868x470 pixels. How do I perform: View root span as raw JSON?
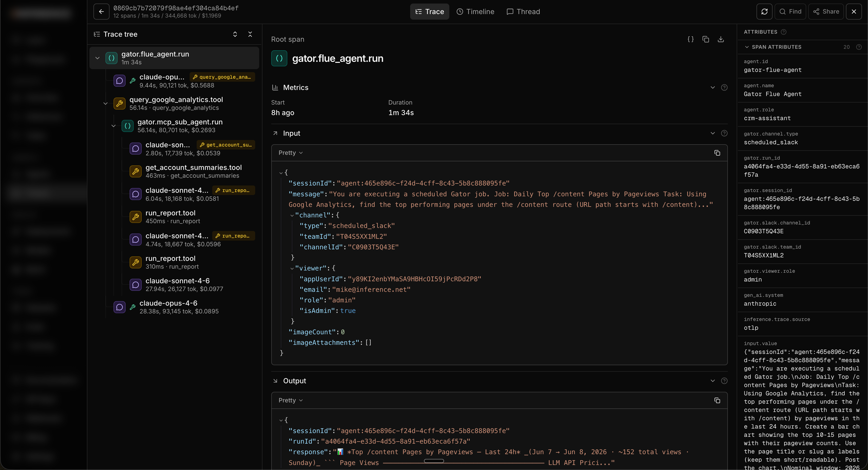tap(690, 39)
